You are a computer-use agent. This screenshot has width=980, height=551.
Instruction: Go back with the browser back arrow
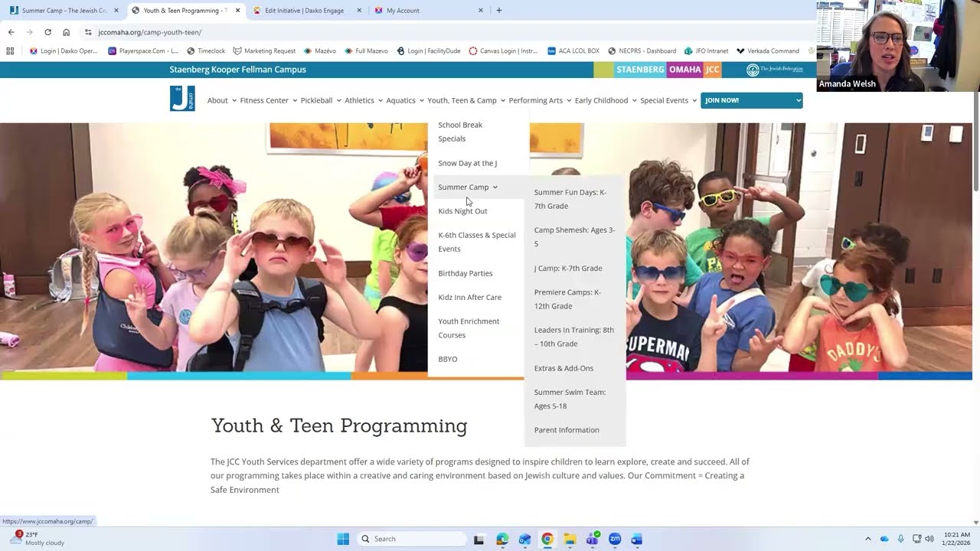coord(11,32)
